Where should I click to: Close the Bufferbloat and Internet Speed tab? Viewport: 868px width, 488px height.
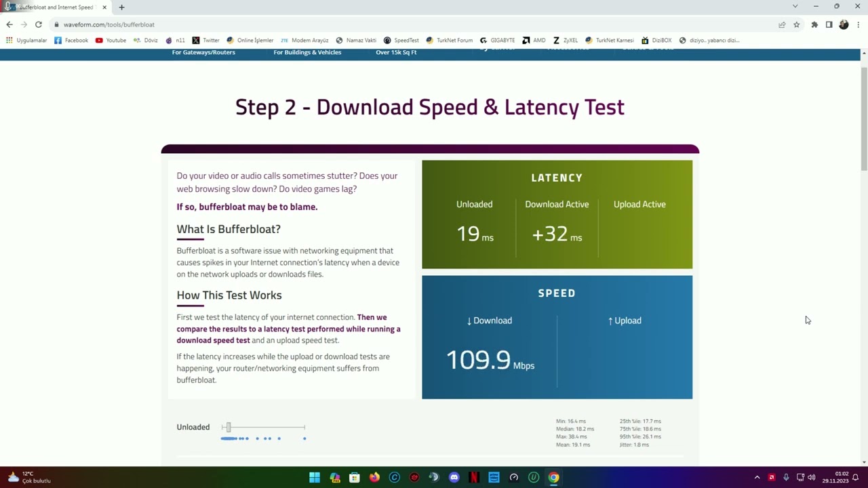(x=104, y=7)
